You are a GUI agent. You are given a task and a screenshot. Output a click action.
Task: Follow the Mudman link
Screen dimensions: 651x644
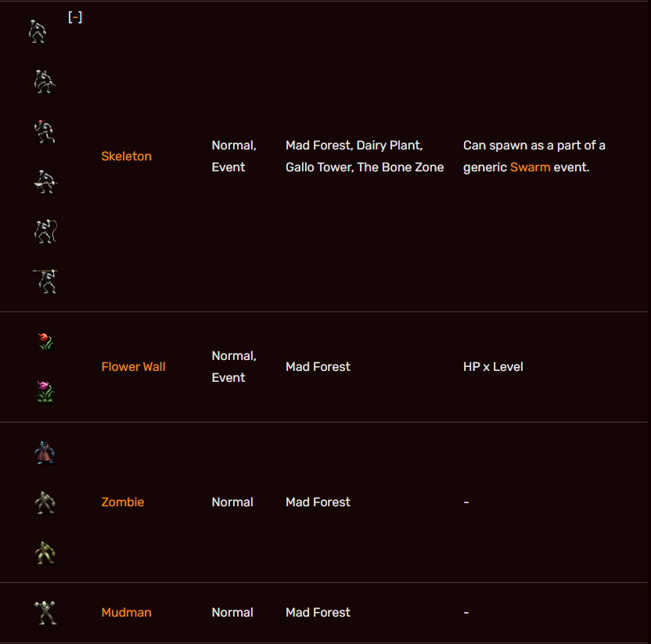pyautogui.click(x=126, y=613)
